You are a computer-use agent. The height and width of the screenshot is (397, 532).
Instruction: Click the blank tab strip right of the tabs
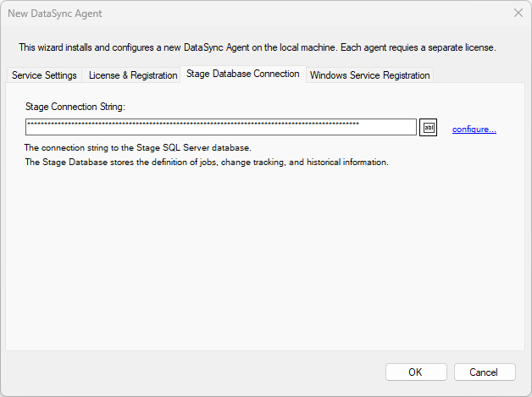coord(479,75)
